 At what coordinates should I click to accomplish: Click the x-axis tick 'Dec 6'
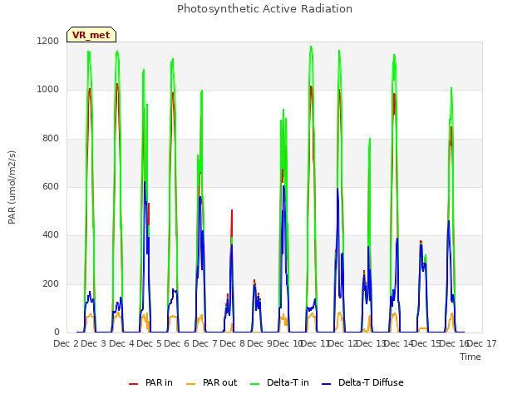click(x=176, y=343)
